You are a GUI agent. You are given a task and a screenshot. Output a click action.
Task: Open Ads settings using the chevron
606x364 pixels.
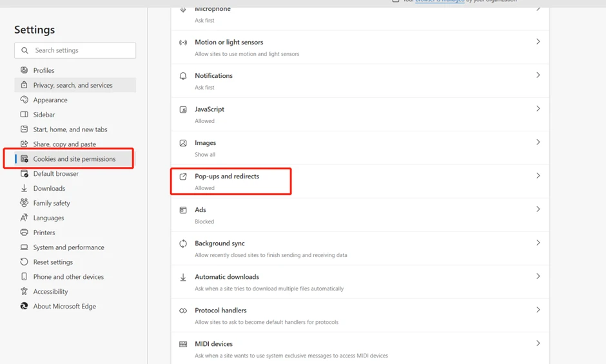click(x=538, y=209)
